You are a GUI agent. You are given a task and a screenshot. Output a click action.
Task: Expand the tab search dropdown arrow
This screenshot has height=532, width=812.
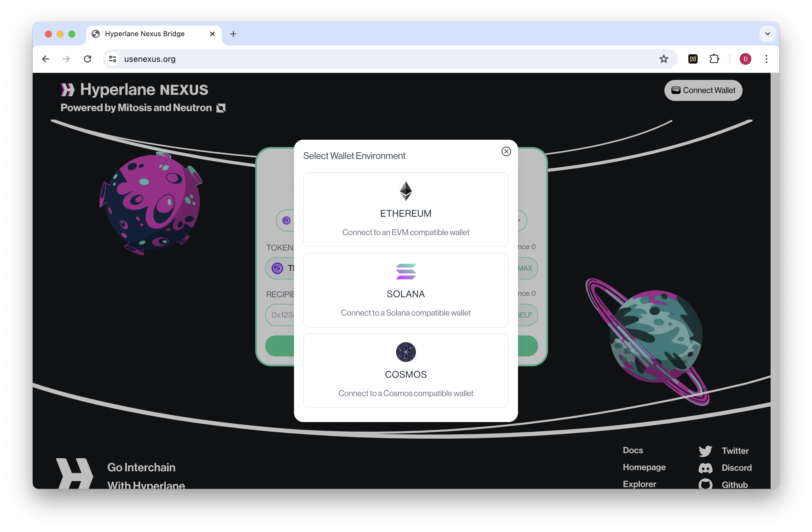tap(767, 34)
